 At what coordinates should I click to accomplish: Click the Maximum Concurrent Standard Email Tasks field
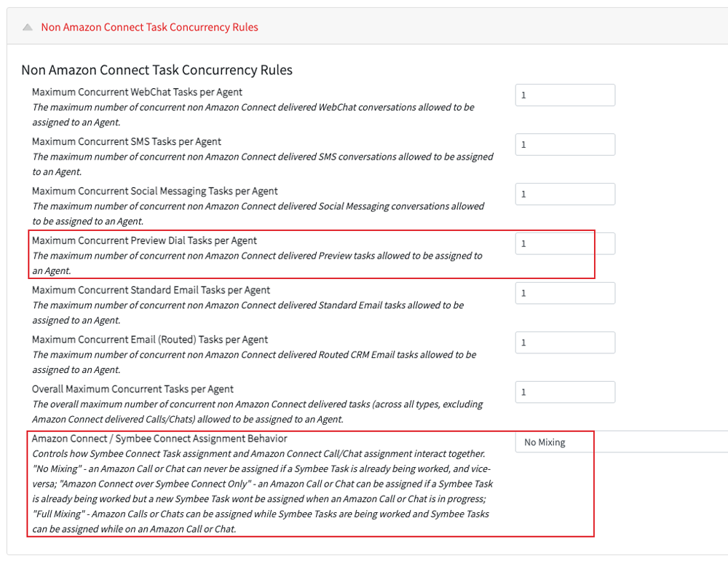coord(565,294)
